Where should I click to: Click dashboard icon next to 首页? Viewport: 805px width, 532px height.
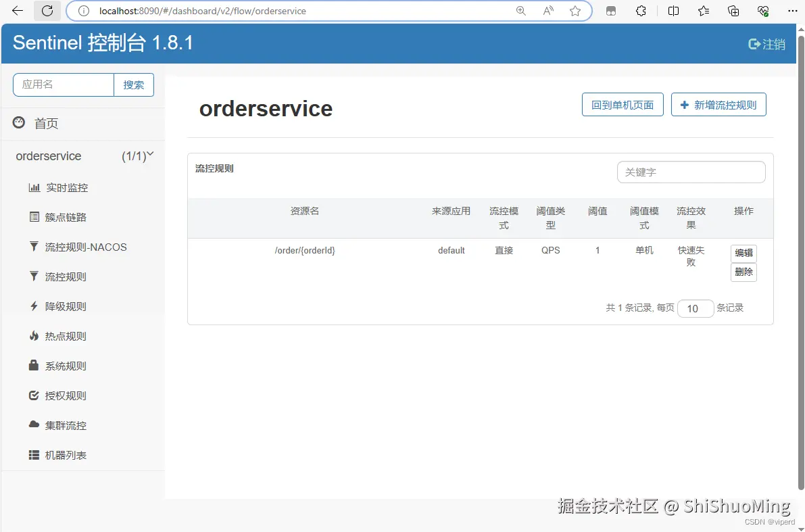[19, 122]
